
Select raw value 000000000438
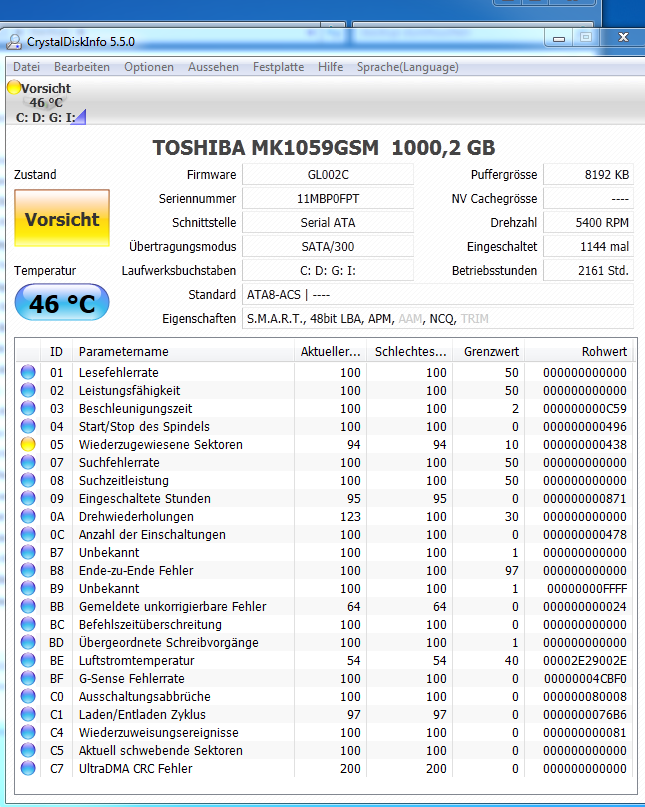(585, 444)
